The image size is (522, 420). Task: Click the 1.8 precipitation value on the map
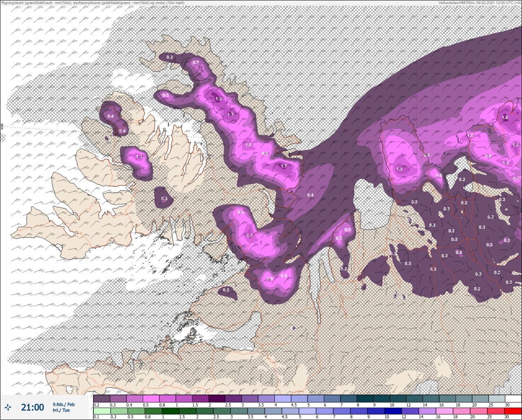[505, 118]
